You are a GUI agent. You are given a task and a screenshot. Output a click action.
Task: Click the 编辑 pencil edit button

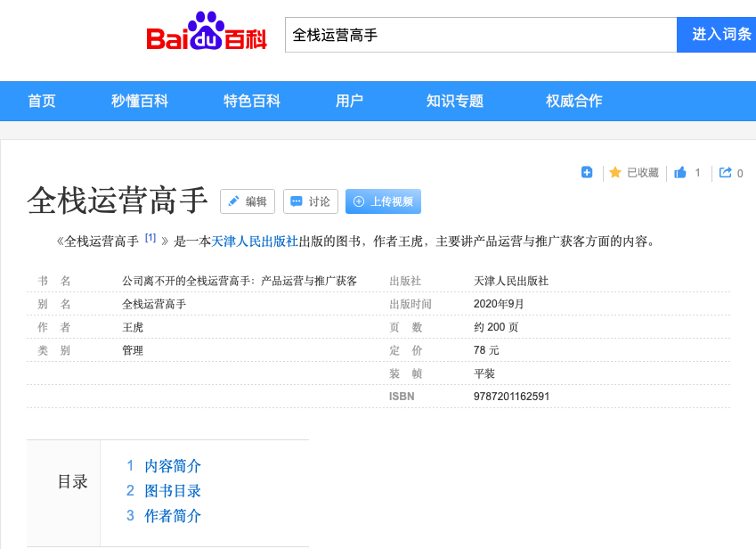point(248,201)
